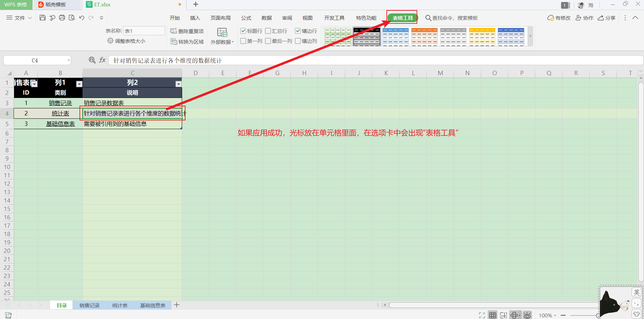Image resolution: width=644 pixels, height=319 pixels.
Task: Click 转换为区域 button
Action: click(x=187, y=42)
